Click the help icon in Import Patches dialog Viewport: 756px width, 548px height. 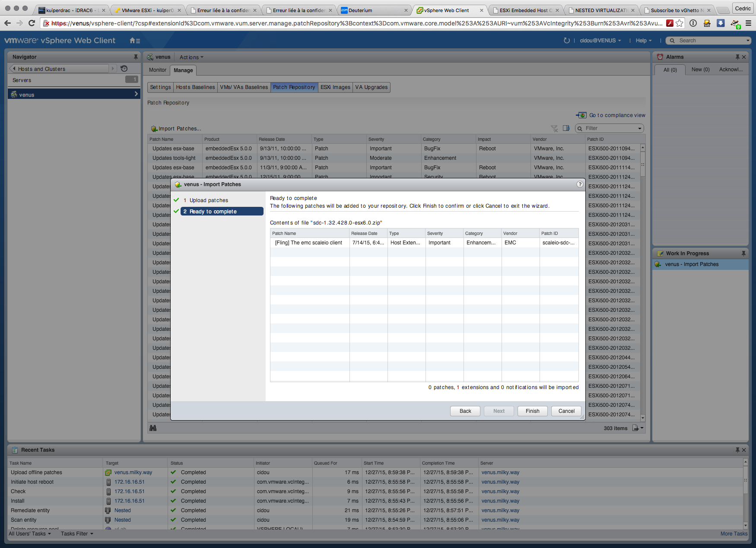(x=580, y=184)
